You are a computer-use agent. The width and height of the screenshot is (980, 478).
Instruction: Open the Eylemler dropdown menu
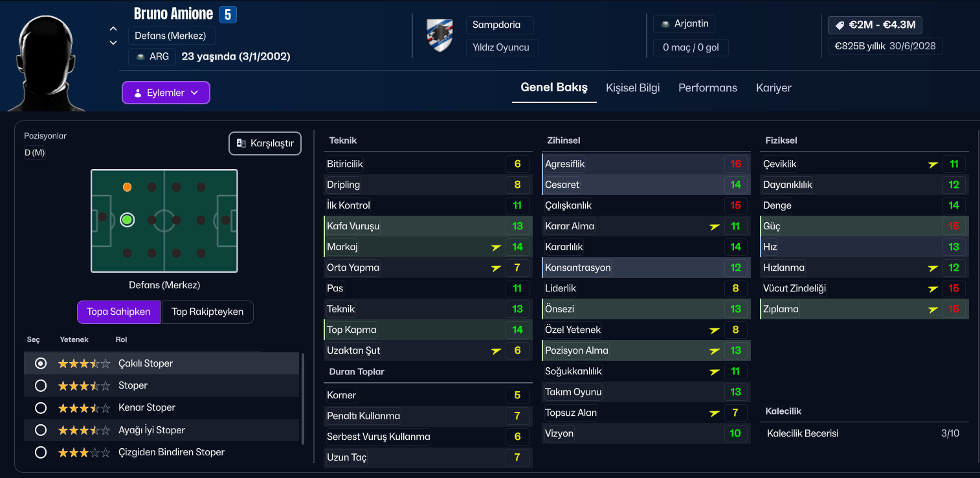[166, 93]
